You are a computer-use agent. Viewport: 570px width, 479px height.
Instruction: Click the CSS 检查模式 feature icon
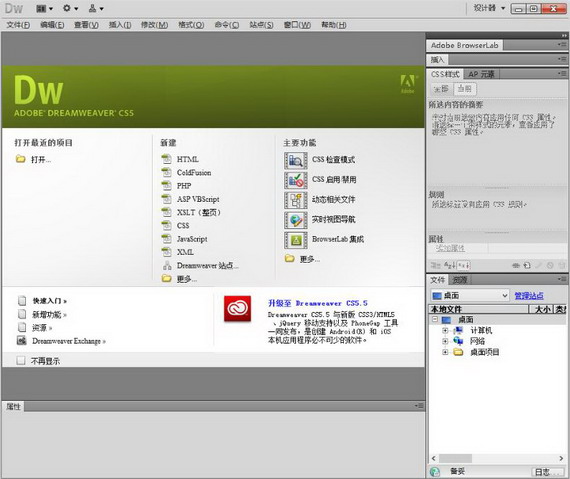[296, 161]
